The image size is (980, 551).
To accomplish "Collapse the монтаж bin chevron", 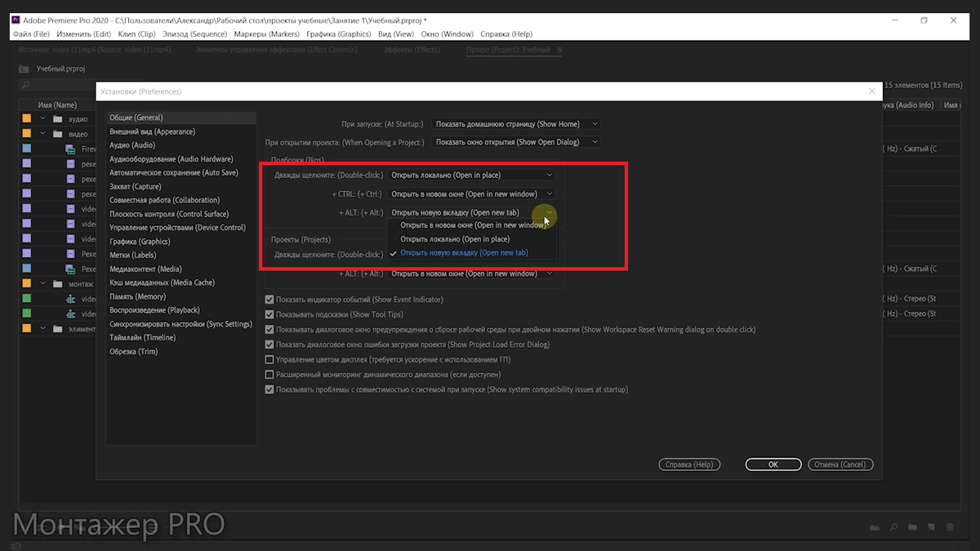I will [x=43, y=283].
